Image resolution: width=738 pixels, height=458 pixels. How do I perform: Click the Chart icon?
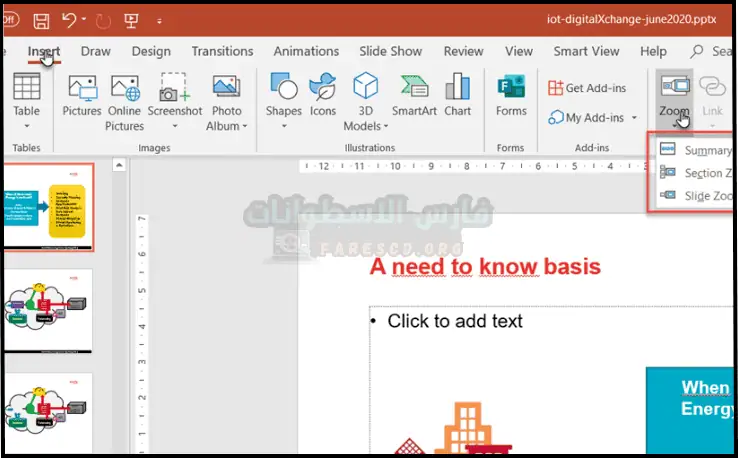[x=458, y=100]
